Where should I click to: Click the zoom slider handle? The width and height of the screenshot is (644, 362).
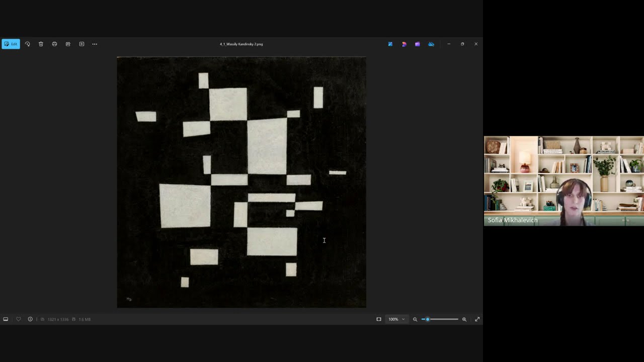coord(428,319)
